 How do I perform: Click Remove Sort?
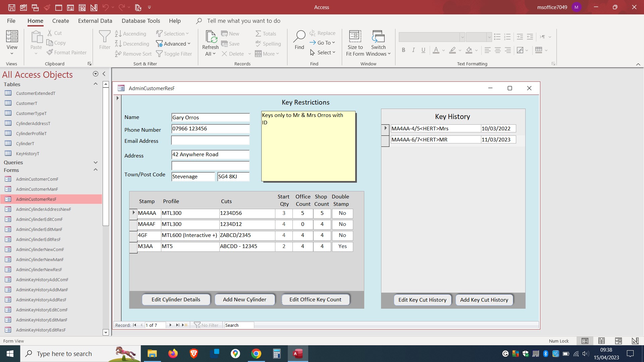pos(133,54)
